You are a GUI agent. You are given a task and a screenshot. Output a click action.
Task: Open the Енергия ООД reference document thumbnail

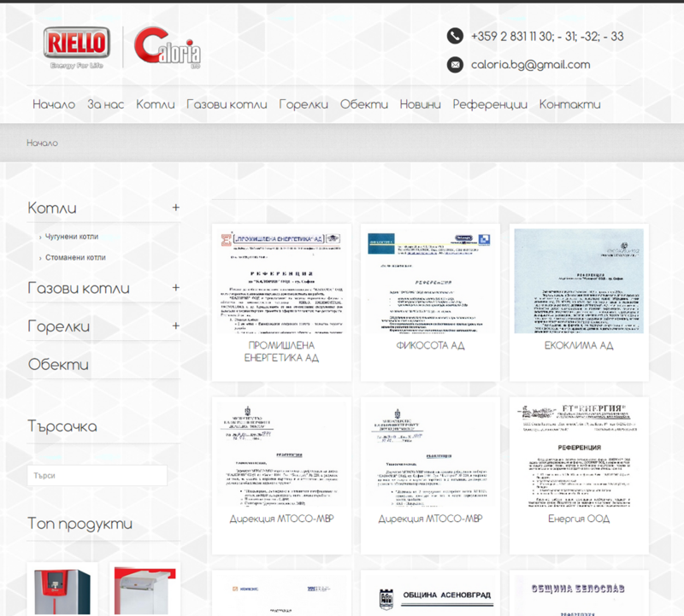(x=579, y=455)
